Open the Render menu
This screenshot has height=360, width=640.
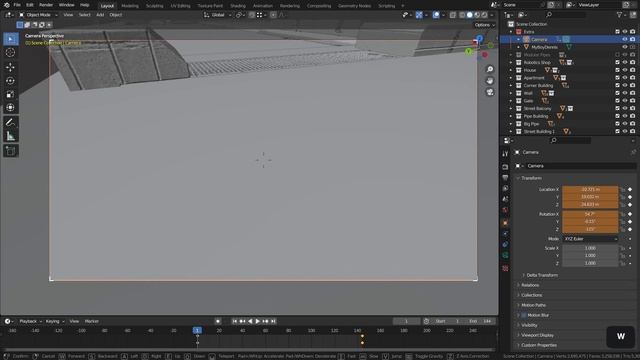click(x=46, y=5)
